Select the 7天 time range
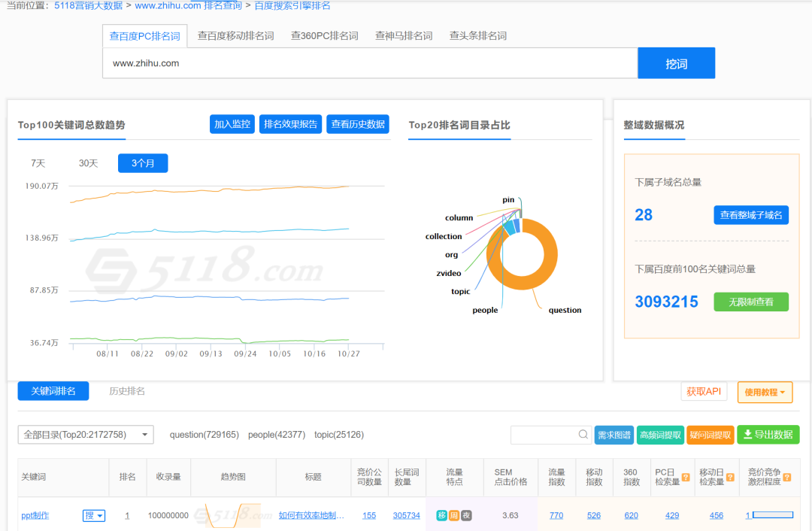Viewport: 812px width, 531px height. [38, 163]
